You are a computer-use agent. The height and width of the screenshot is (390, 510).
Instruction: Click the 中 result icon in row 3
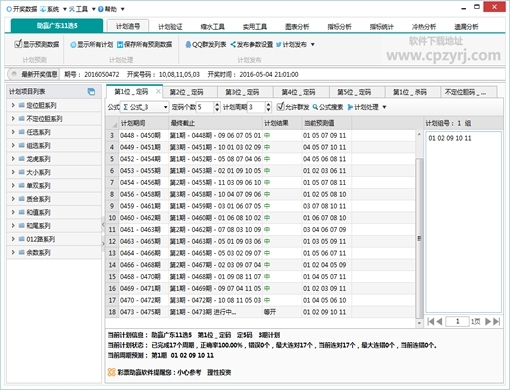[x=267, y=135]
